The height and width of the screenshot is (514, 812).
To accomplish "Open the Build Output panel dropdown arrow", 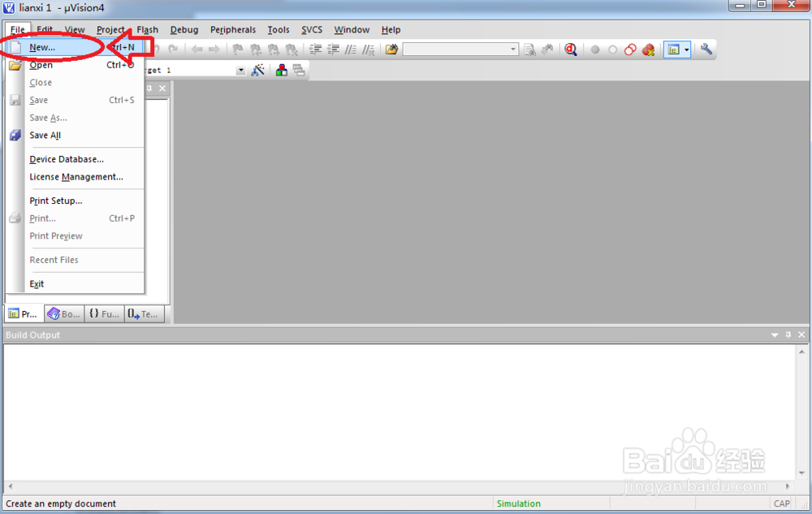I will click(775, 335).
